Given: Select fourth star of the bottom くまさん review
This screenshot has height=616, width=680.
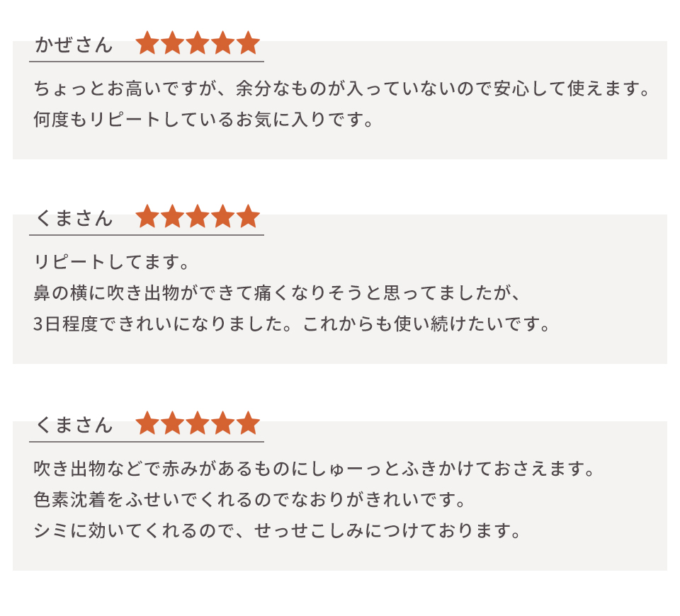Looking at the screenshot, I should tap(223, 423).
